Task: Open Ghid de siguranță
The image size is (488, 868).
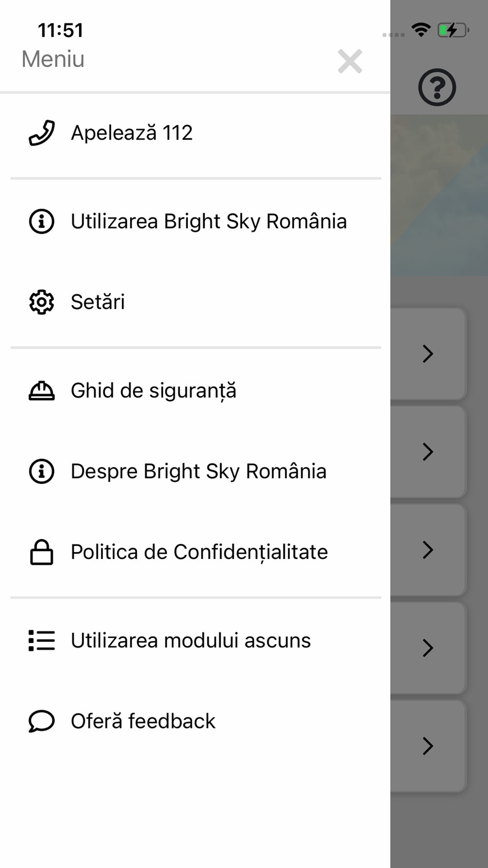Action: tap(153, 391)
